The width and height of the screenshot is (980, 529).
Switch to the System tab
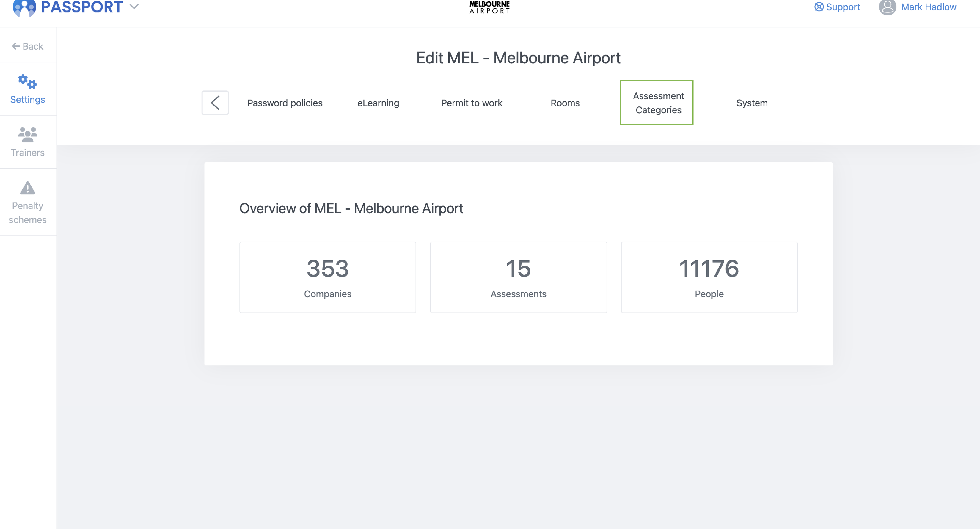tap(752, 103)
